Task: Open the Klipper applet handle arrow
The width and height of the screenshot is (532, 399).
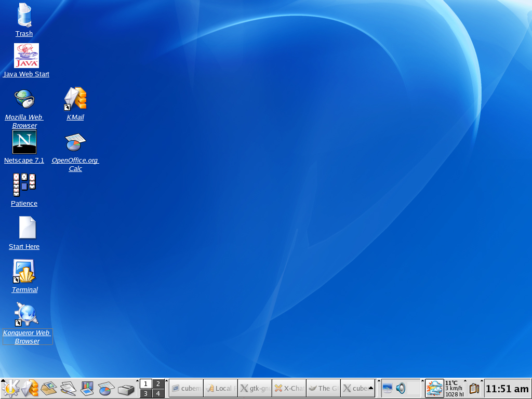Action: pos(465,381)
